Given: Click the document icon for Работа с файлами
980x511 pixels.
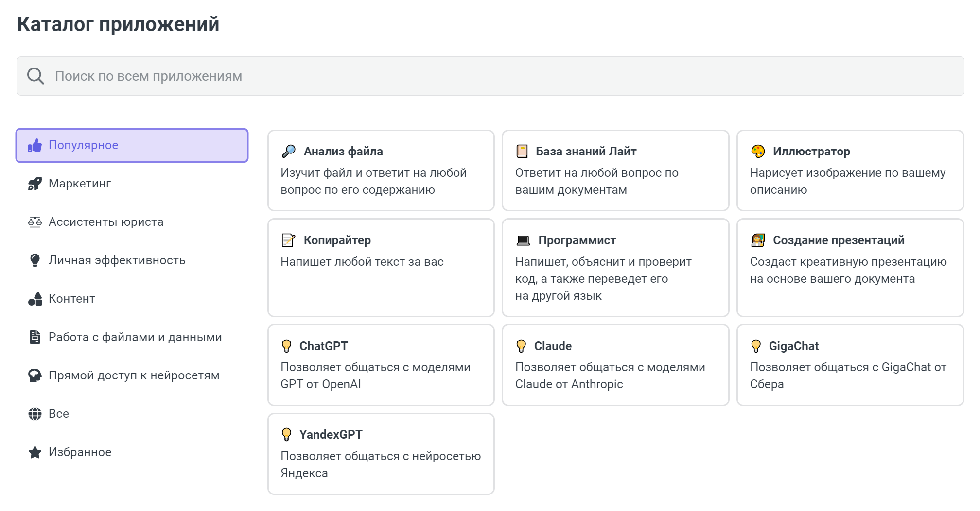Looking at the screenshot, I should click(35, 337).
